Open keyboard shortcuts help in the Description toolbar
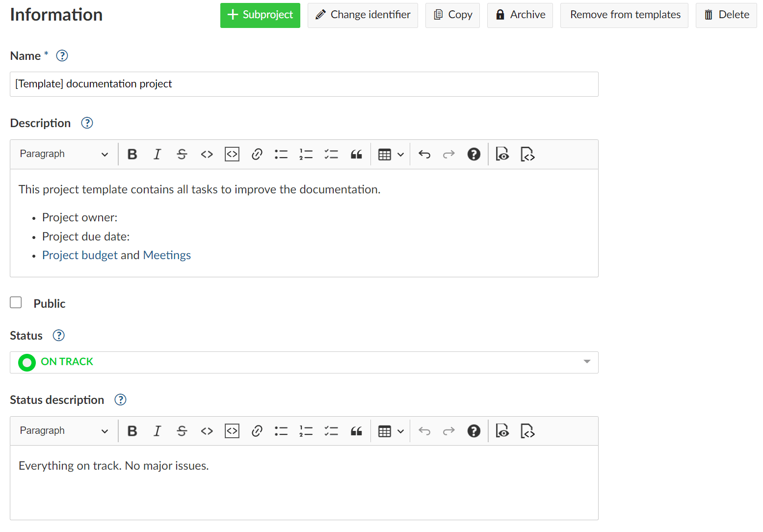The height and width of the screenshot is (532, 763). (x=473, y=154)
